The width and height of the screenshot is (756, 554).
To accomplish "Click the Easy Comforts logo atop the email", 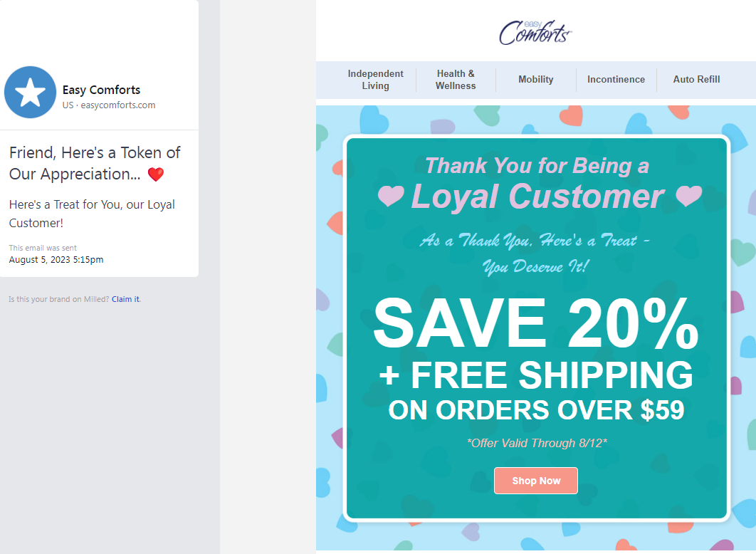I will point(535,32).
